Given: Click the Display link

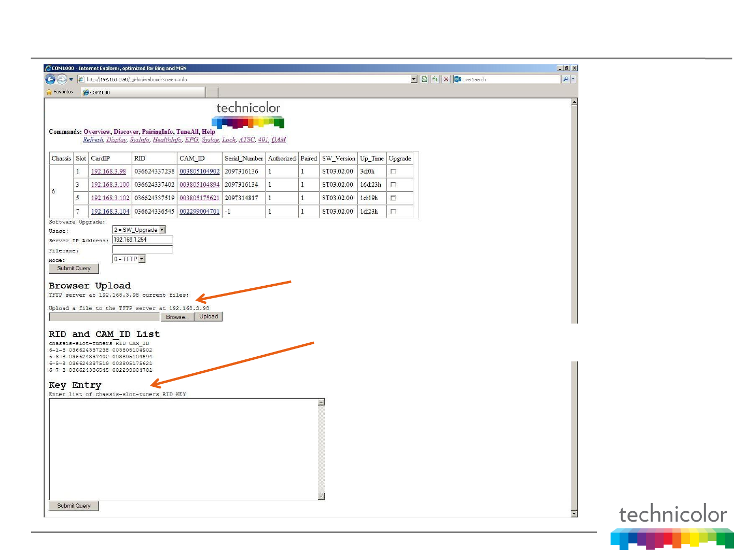Looking at the screenshot, I should [x=116, y=139].
